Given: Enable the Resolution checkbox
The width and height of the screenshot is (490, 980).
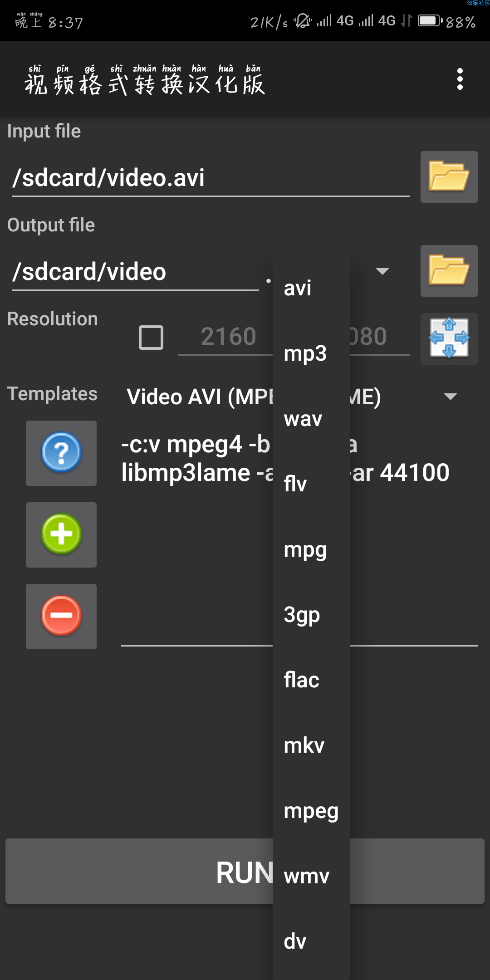Looking at the screenshot, I should (151, 338).
